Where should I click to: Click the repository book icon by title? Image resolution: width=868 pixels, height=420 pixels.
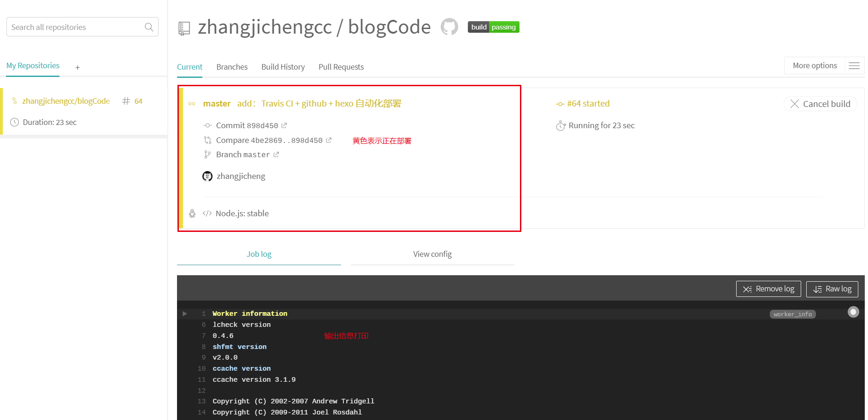pyautogui.click(x=184, y=29)
